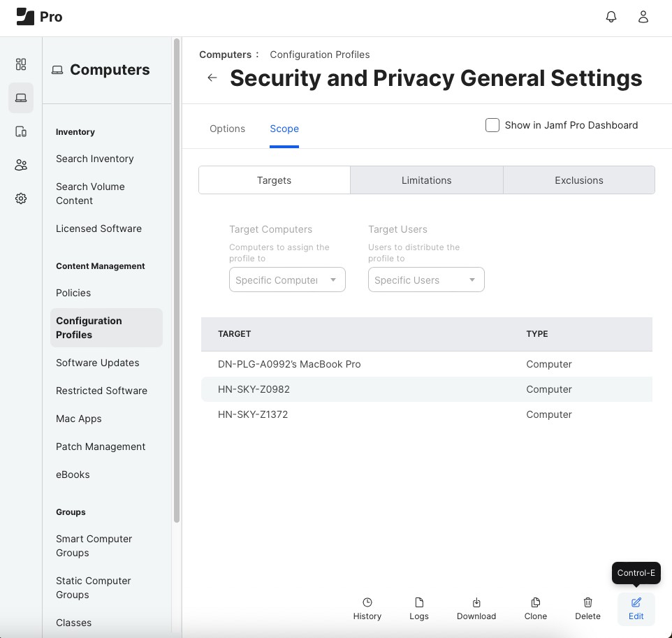Switch to the Exclusions tab
The image size is (672, 638).
578,180
